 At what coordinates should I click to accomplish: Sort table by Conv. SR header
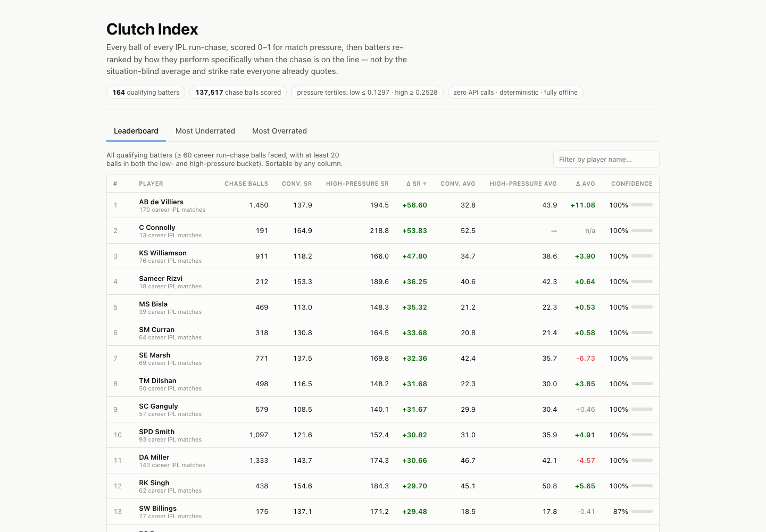(297, 184)
